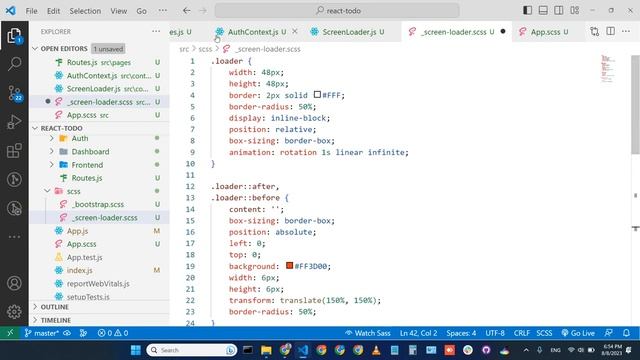Toggle the secondary side bar layout icon
This screenshot has width=640, height=360.
point(559,10)
